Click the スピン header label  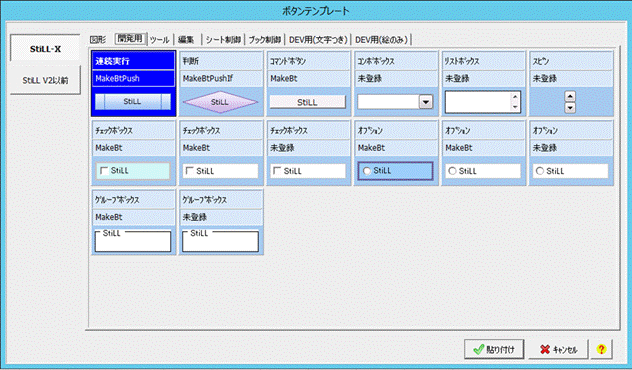click(541, 61)
